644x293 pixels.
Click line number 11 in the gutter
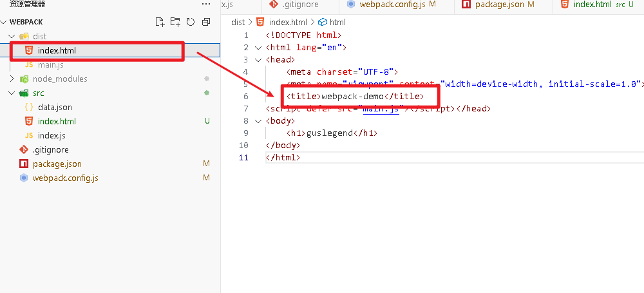[x=243, y=158]
